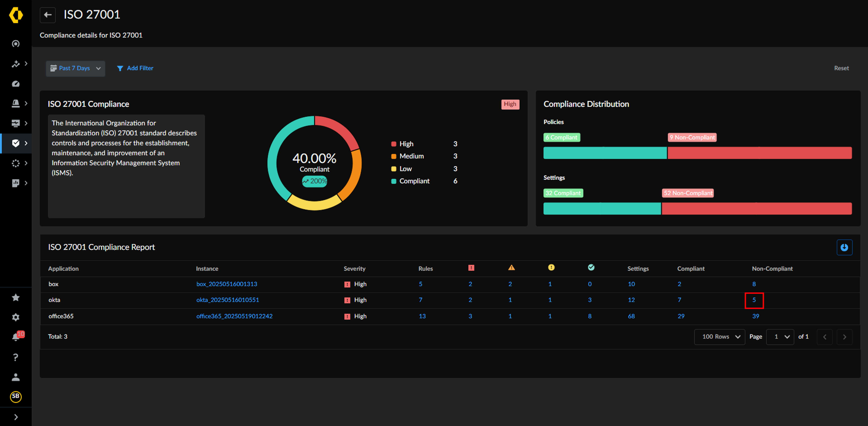Screen dimensions: 868x426
Task: Open the help question mark icon
Action: [x=16, y=357]
